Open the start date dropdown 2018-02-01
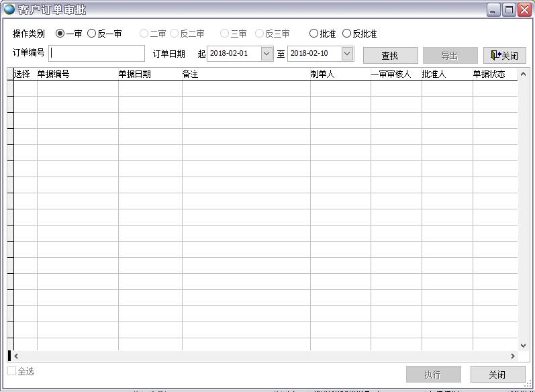Viewport: 535px width, 392px height. (266, 54)
